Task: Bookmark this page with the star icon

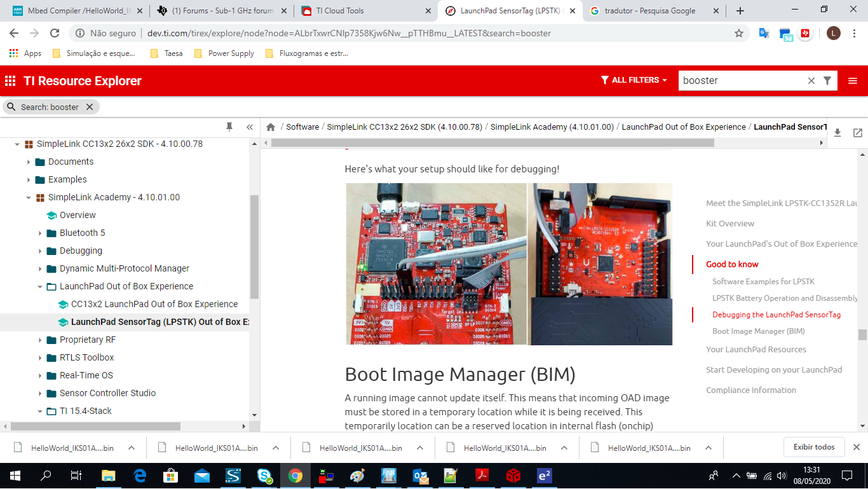Action: (739, 33)
